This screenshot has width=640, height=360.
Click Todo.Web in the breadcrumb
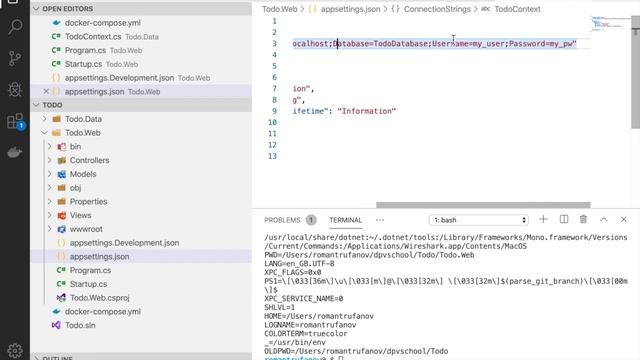pos(279,9)
